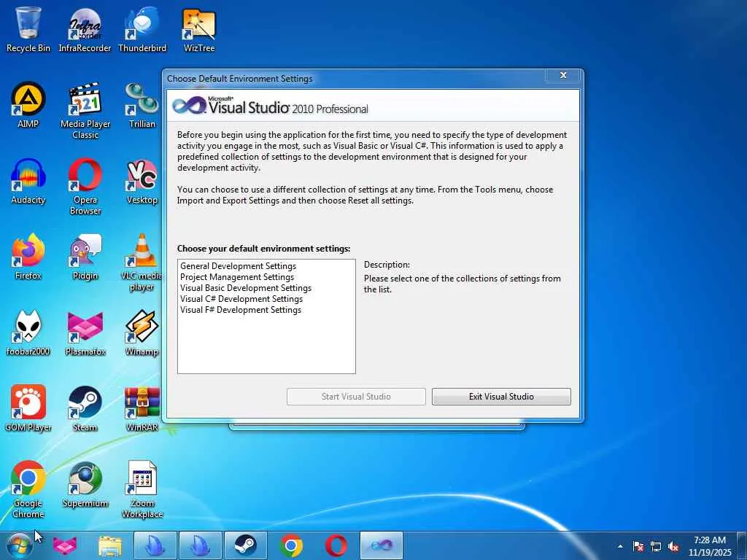Open the WizTree desktop shortcut
The width and height of the screenshot is (747, 560).
click(x=199, y=29)
